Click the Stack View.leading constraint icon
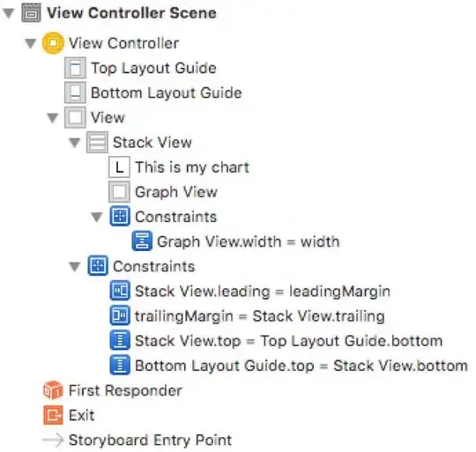Image resolution: width=476 pixels, height=452 pixels. point(120,291)
